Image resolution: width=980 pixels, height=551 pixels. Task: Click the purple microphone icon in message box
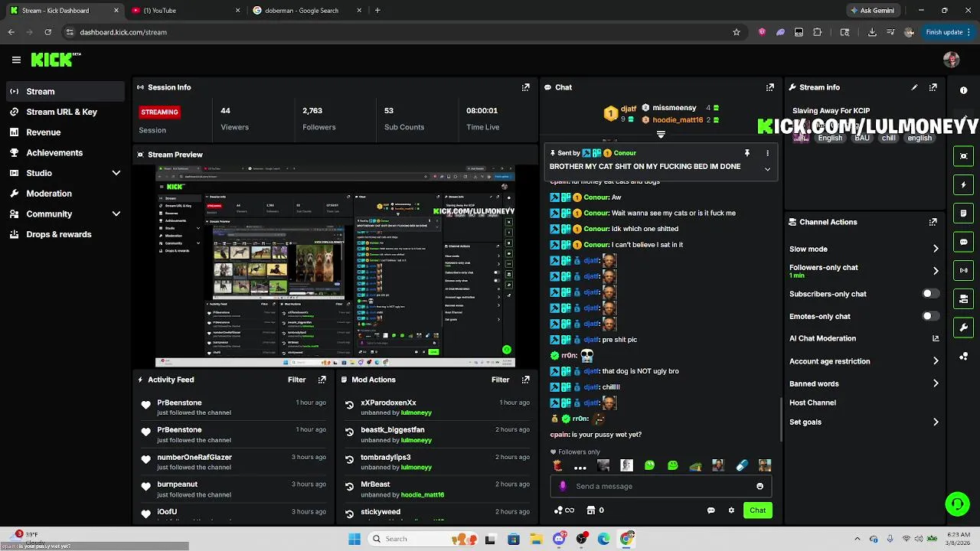tap(563, 486)
